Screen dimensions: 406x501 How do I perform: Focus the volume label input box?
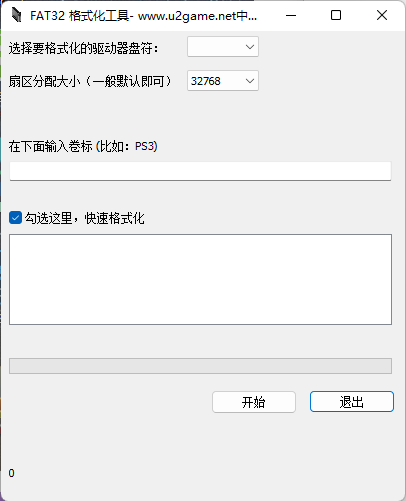pyautogui.click(x=200, y=171)
